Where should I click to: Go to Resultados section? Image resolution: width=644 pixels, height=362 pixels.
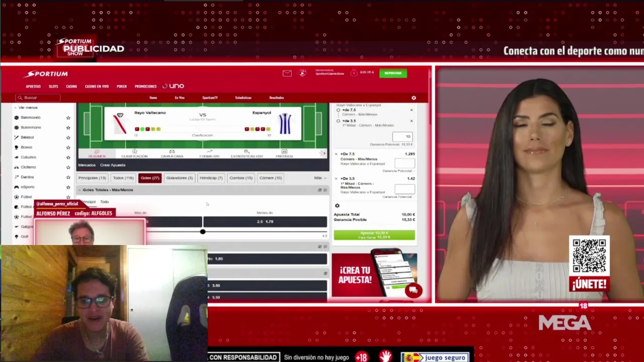[276, 98]
